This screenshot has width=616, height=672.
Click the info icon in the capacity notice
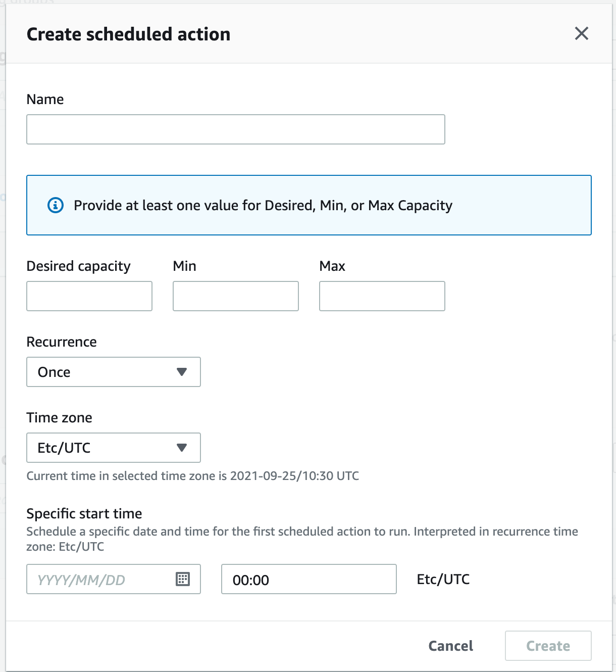pos(56,205)
